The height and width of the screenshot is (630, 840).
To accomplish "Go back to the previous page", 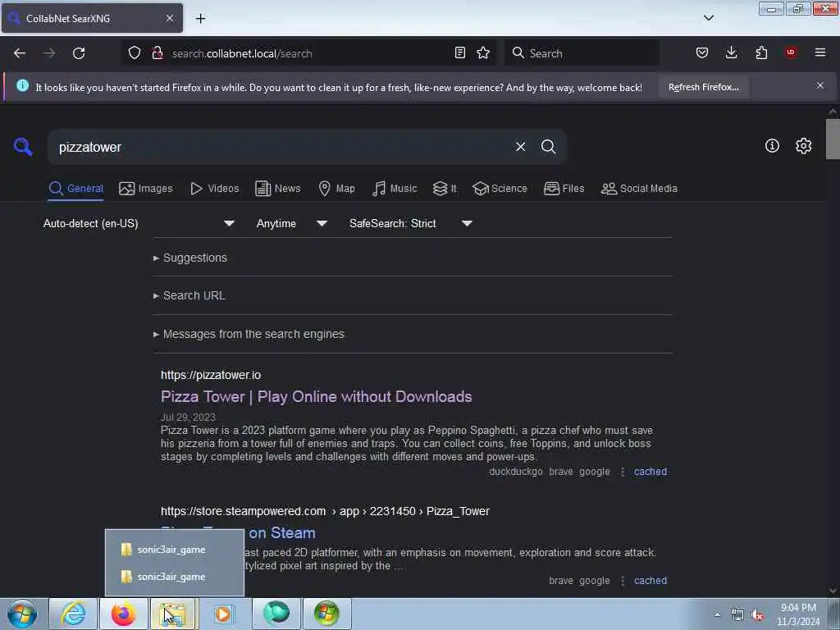I will [x=20, y=53].
